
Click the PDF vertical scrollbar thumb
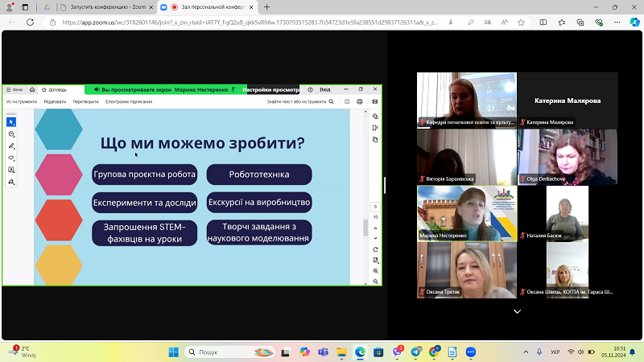[x=365, y=228]
